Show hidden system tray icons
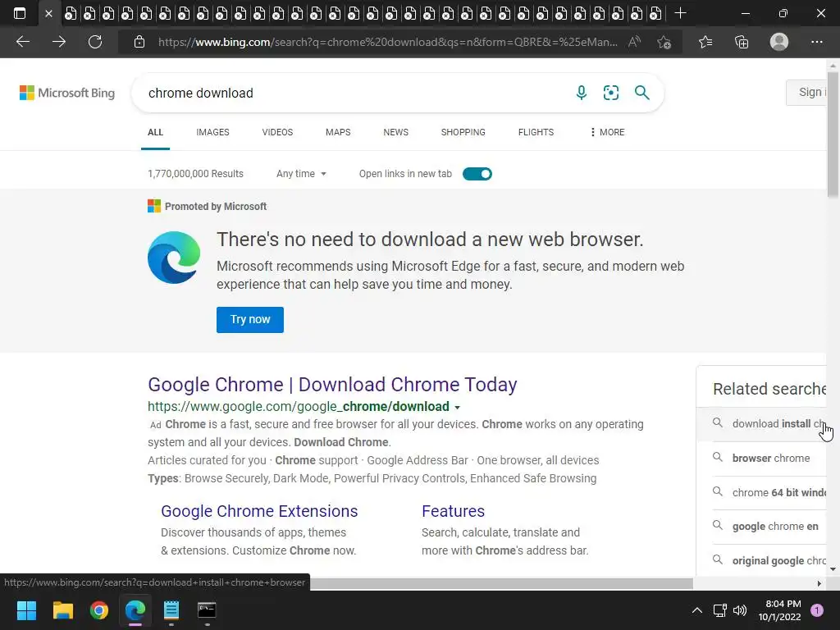Screen dimensions: 840x630 (697, 610)
